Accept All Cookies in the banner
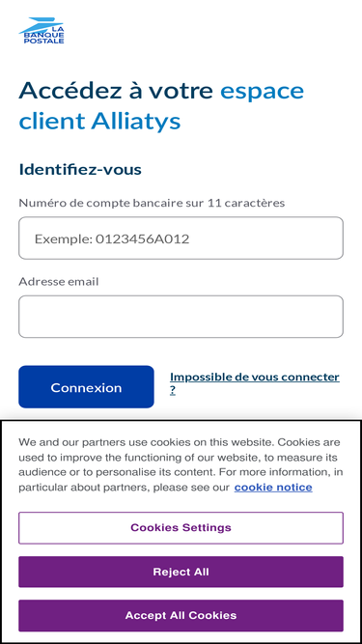This screenshot has width=362, height=644. click(181, 615)
